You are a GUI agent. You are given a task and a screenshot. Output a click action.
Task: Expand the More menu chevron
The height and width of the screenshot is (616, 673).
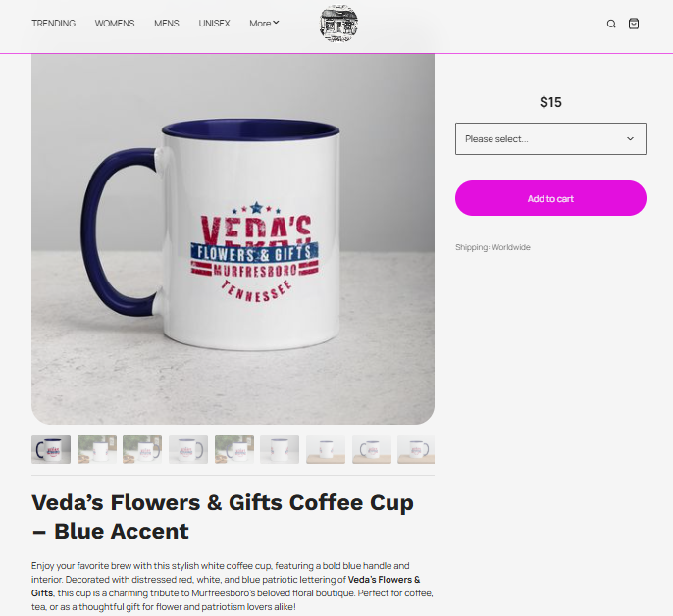[276, 23]
